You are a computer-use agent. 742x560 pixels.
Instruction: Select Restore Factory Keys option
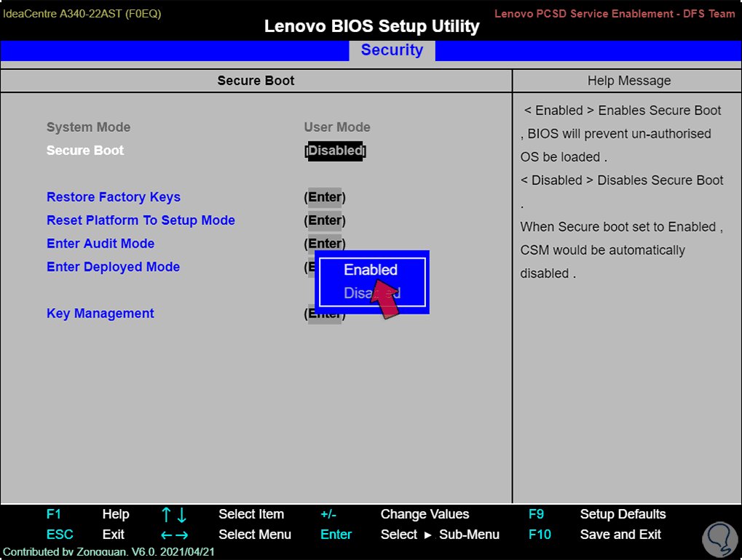(x=114, y=197)
